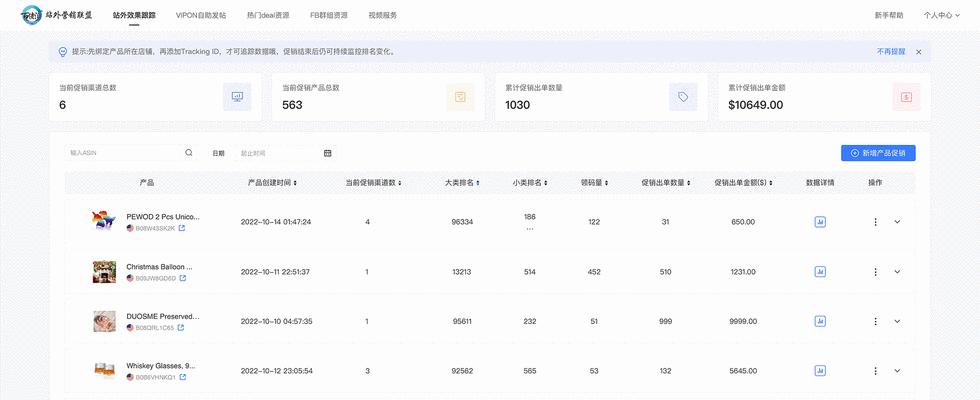Show more sub-category ranks under 186
The image size is (980, 400).
(530, 229)
